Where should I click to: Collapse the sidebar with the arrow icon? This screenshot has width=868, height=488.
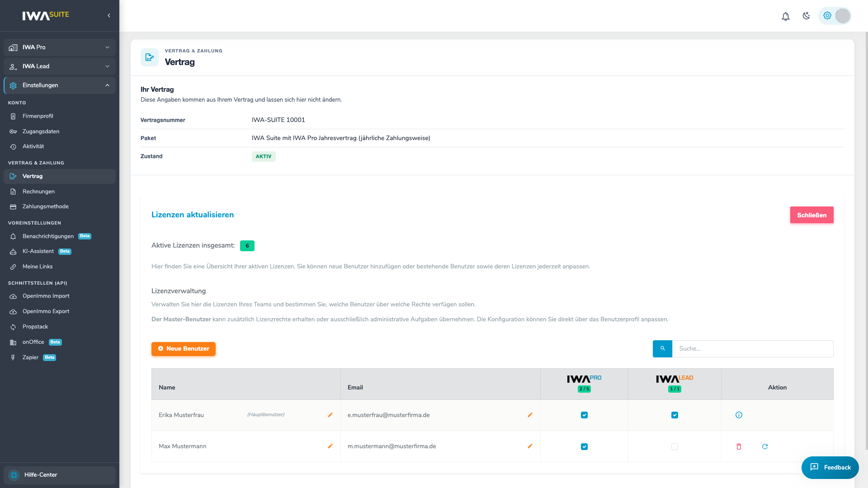(x=109, y=15)
